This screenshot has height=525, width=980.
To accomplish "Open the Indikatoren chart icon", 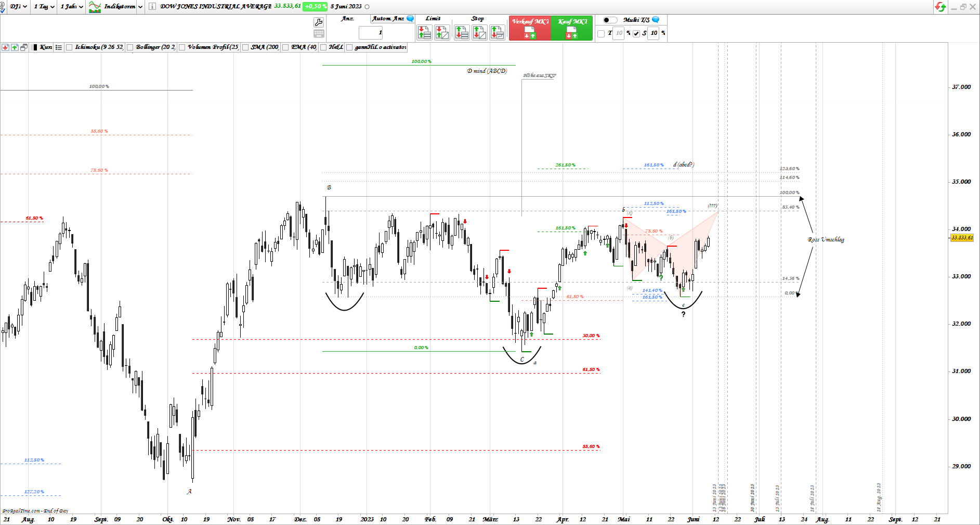I will click(x=95, y=7).
